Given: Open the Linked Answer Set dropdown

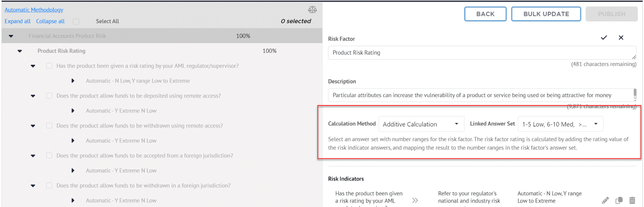Looking at the screenshot, I should click(x=561, y=124).
